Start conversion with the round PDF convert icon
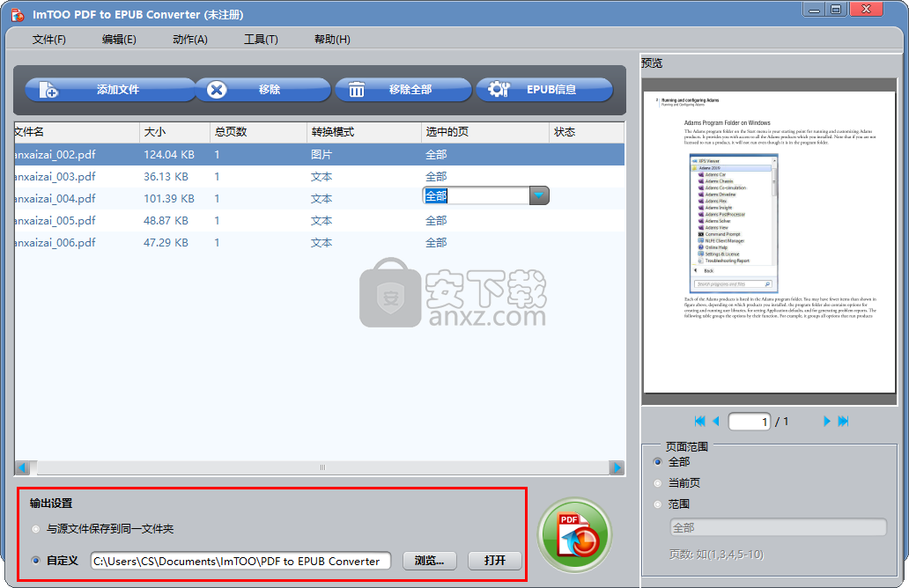 click(x=574, y=534)
